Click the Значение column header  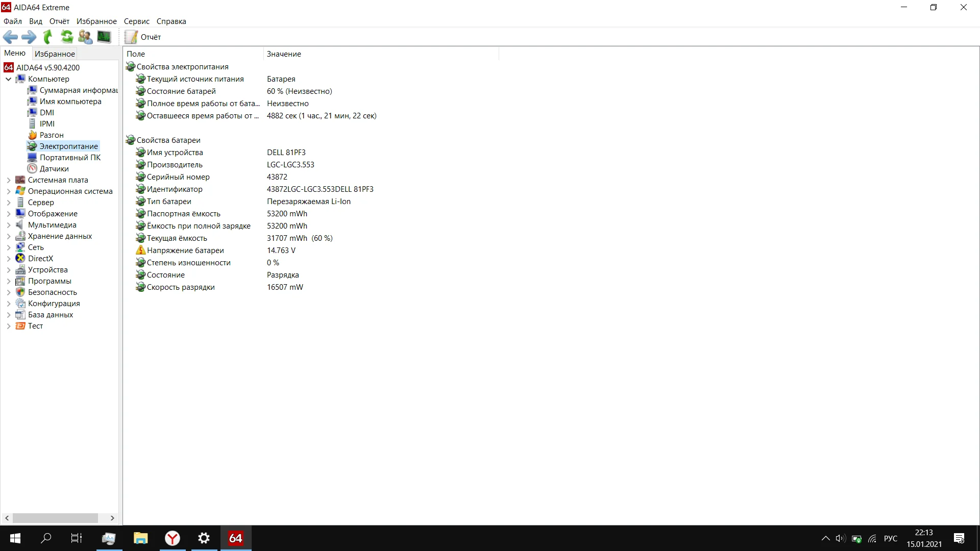tap(284, 54)
